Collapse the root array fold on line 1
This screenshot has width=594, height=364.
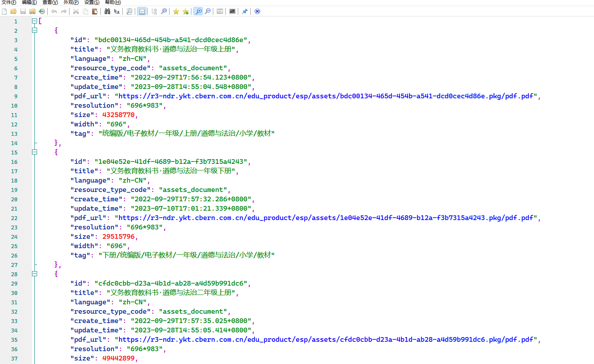click(x=34, y=21)
